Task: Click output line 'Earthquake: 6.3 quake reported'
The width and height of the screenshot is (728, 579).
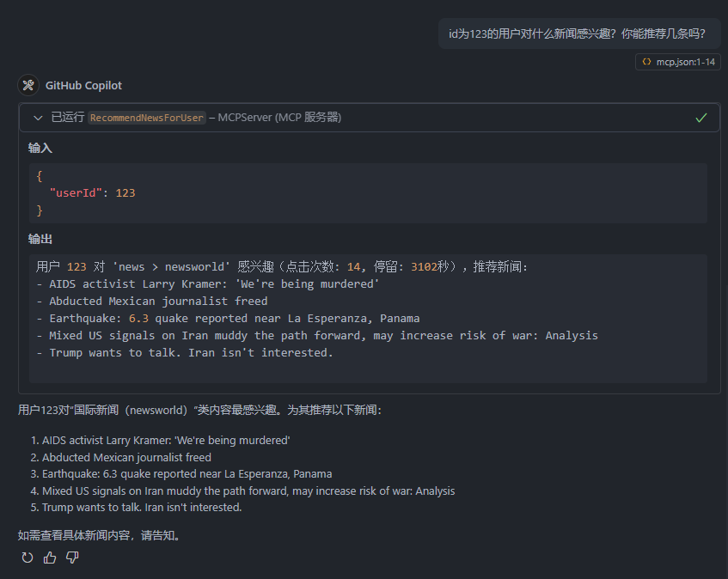Action: pos(228,318)
